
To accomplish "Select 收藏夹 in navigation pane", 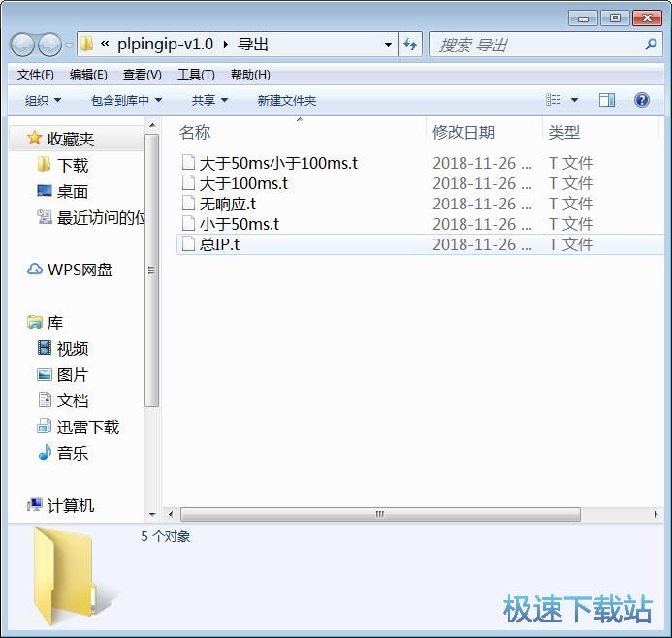I will 70,139.
